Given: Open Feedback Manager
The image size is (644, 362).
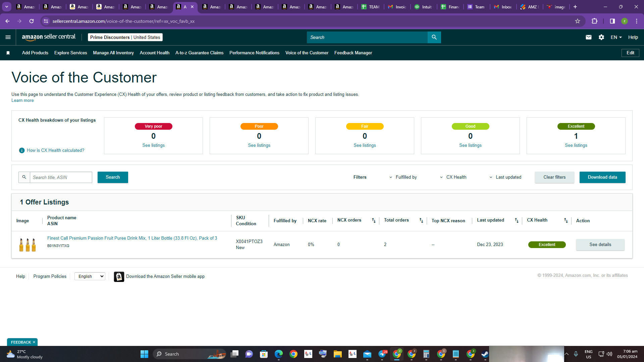Looking at the screenshot, I should pos(353,53).
